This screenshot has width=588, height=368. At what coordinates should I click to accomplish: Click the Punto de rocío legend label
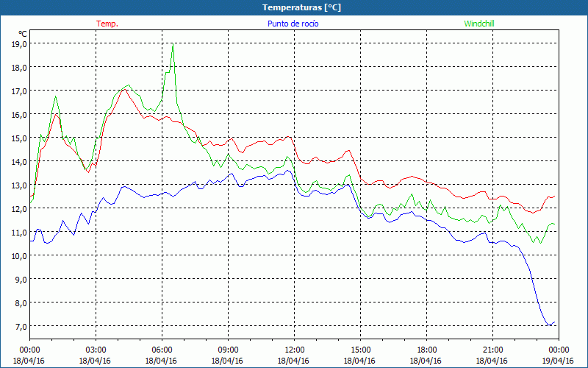[x=293, y=24]
